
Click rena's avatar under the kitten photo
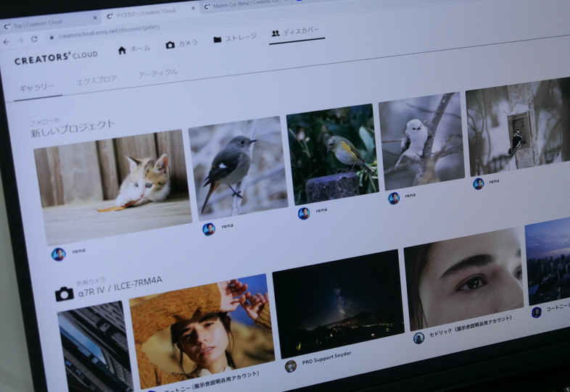(59, 254)
